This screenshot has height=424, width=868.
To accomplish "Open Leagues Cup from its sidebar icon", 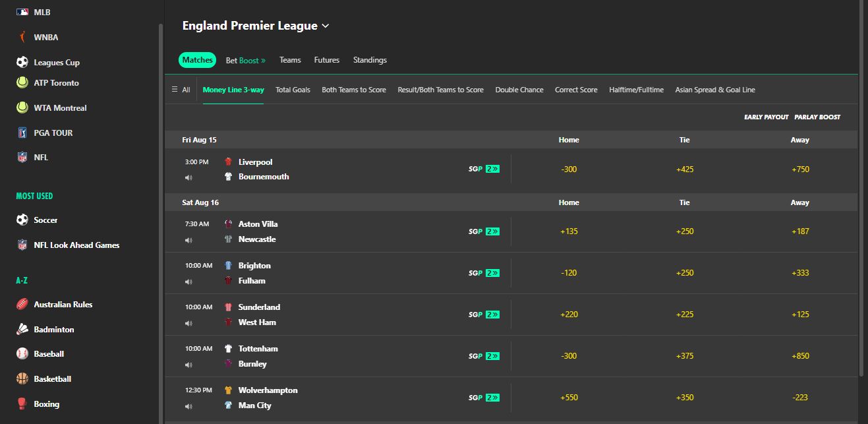I will [21, 62].
